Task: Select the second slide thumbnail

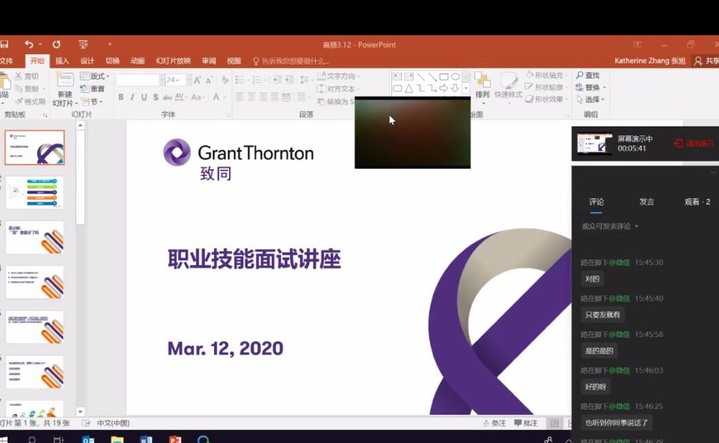Action: click(35, 192)
